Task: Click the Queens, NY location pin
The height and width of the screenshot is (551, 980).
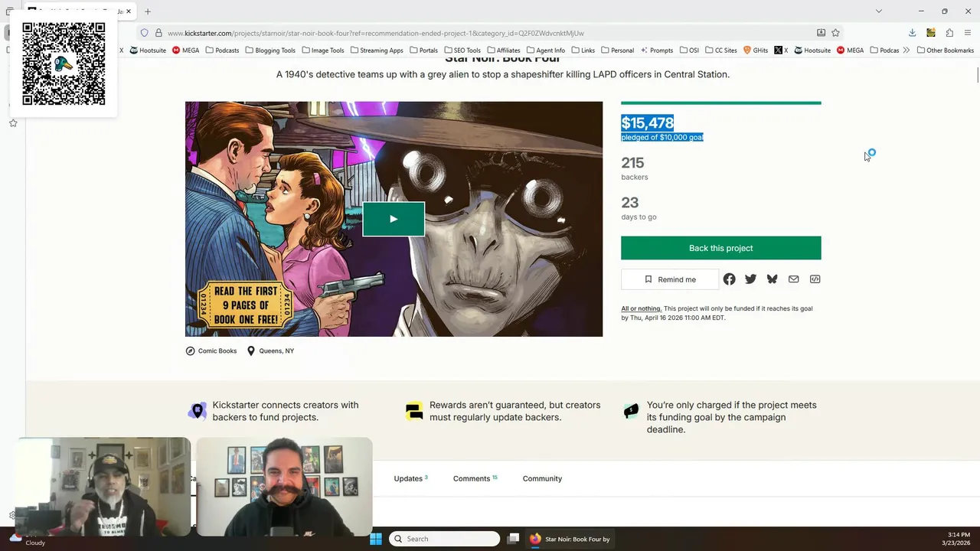Action: point(250,350)
